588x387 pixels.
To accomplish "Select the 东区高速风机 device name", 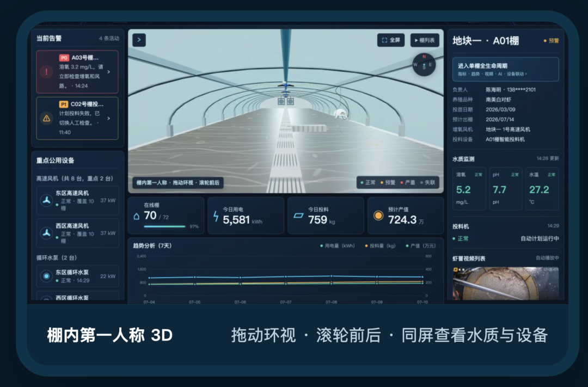I will pos(72,193).
